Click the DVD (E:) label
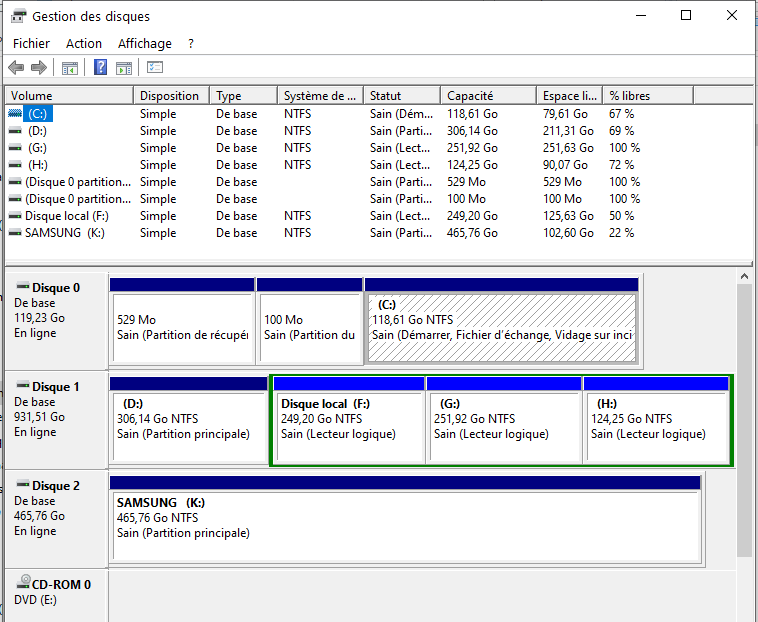The height and width of the screenshot is (622, 758). [35, 600]
